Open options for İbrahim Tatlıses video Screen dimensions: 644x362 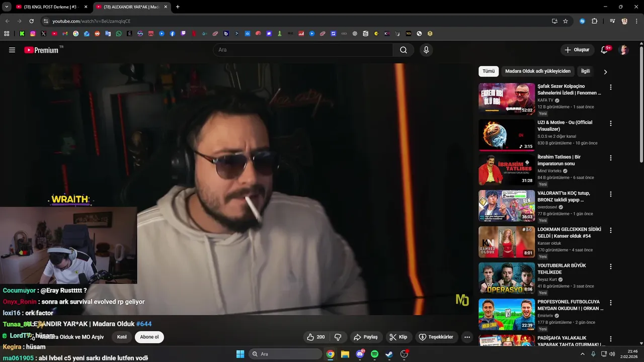[611, 158]
